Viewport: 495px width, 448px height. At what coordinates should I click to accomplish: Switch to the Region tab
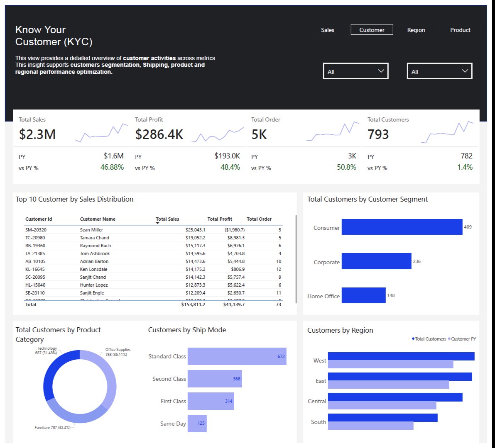pyautogui.click(x=416, y=29)
